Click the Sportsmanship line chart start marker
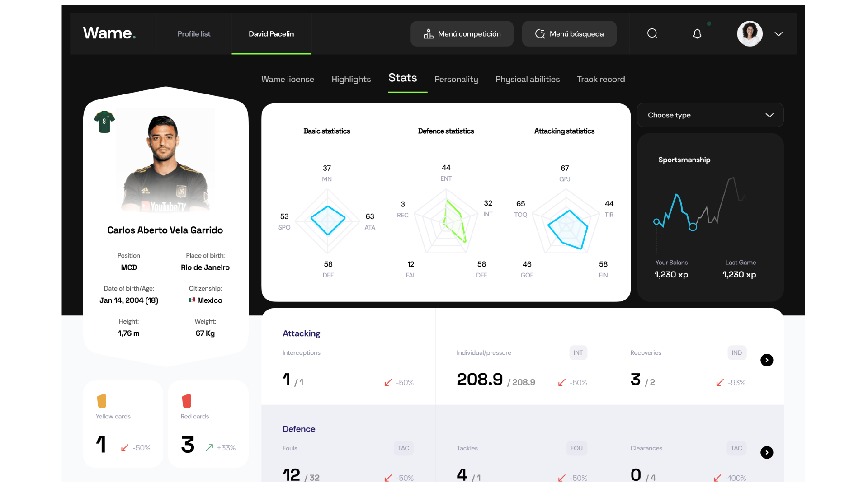This screenshot has height=488, width=868. point(656,221)
